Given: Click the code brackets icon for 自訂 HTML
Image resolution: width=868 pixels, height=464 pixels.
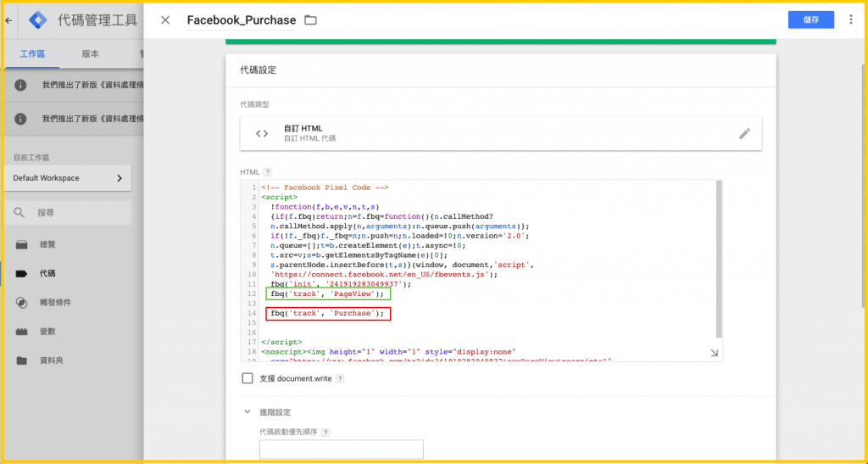Looking at the screenshot, I should [x=262, y=133].
